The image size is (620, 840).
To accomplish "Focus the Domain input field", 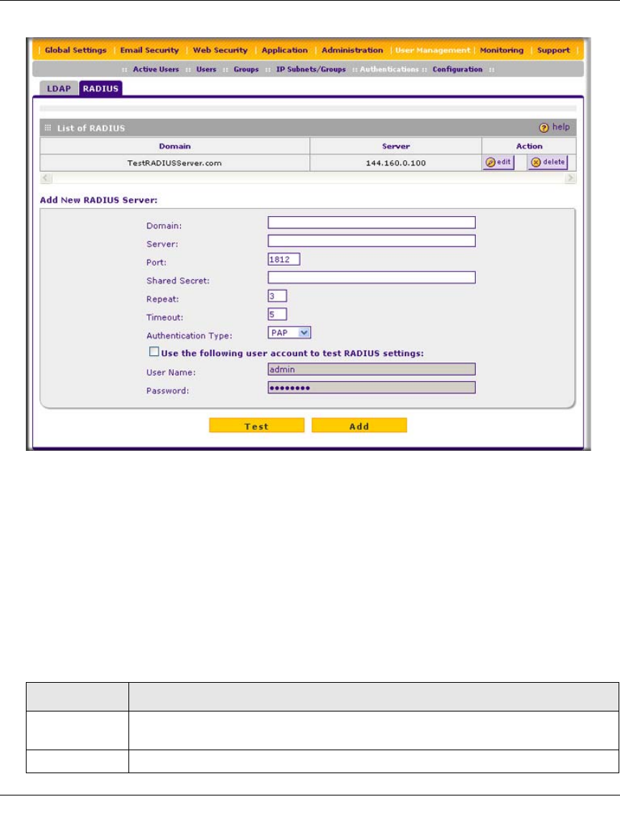I will pos(372,223).
